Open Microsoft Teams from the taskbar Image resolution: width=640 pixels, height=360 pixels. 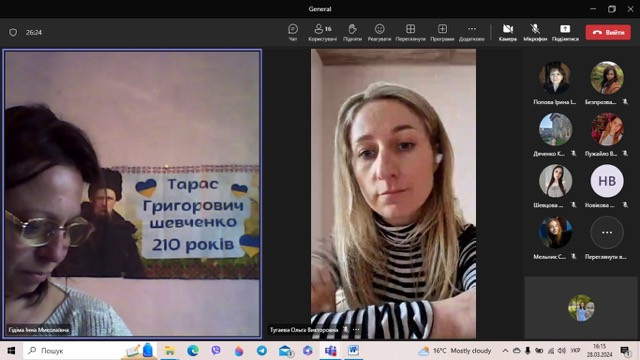330,351
